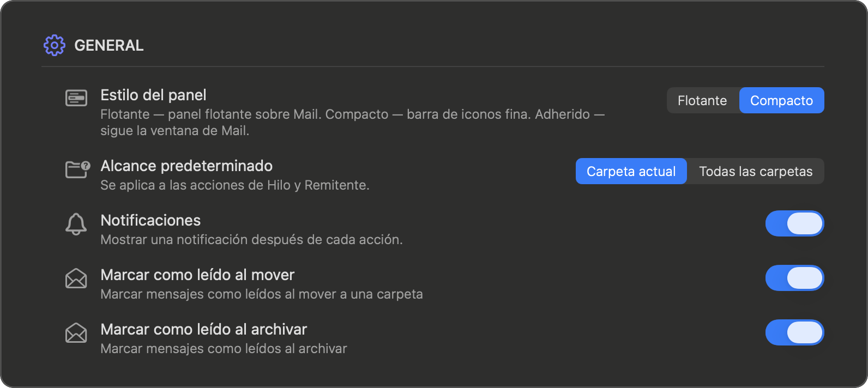Select the Flotante panel style

pos(702,100)
